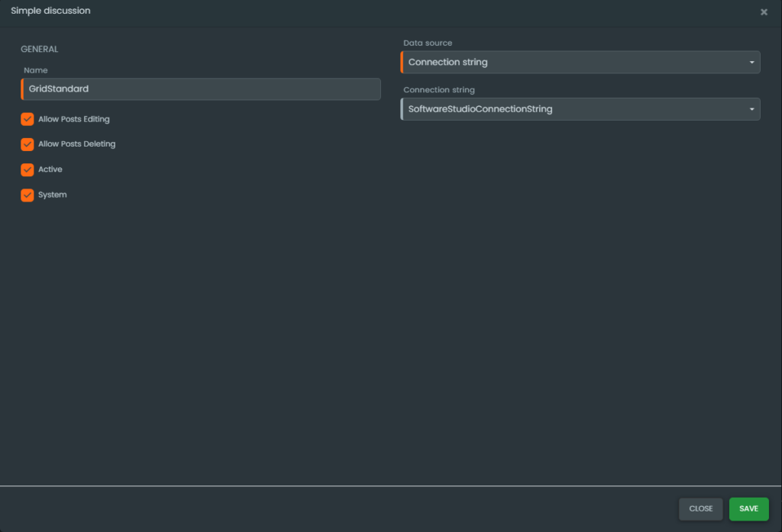Toggle the Allow Posts Deleting checkbox
Viewport: 782px width, 532px height.
point(27,144)
